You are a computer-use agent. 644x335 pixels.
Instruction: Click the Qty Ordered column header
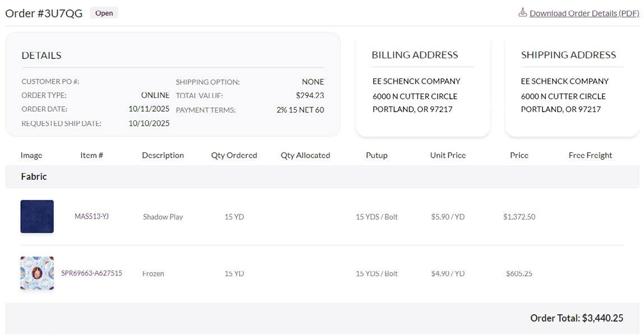(x=234, y=155)
